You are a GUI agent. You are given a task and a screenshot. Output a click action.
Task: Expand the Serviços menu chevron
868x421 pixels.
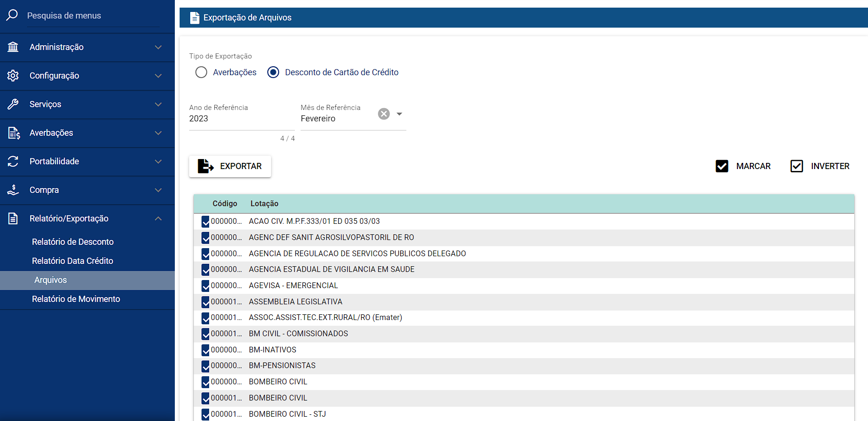pos(158,104)
